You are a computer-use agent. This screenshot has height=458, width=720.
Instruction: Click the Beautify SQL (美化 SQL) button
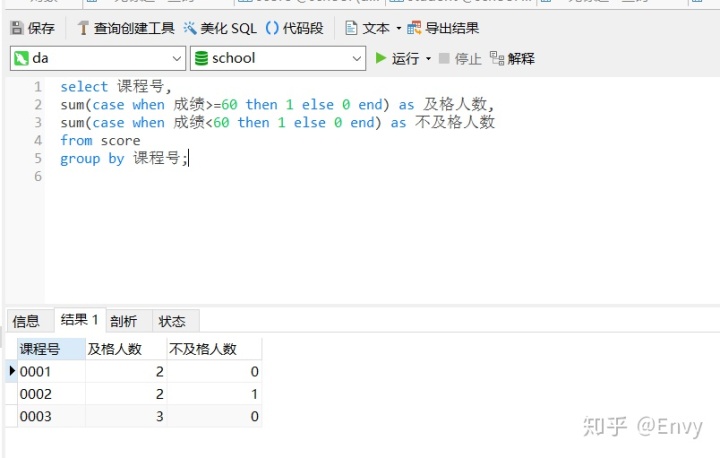point(220,28)
